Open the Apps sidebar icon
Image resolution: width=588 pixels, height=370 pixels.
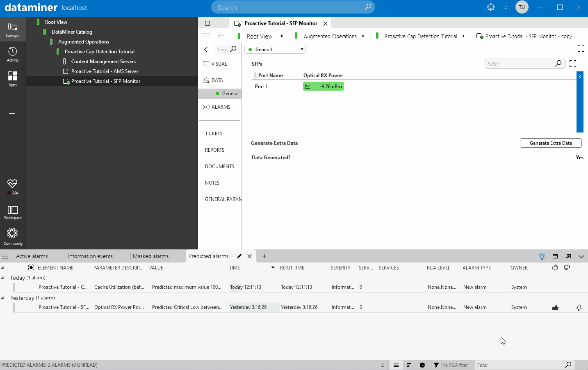click(13, 78)
